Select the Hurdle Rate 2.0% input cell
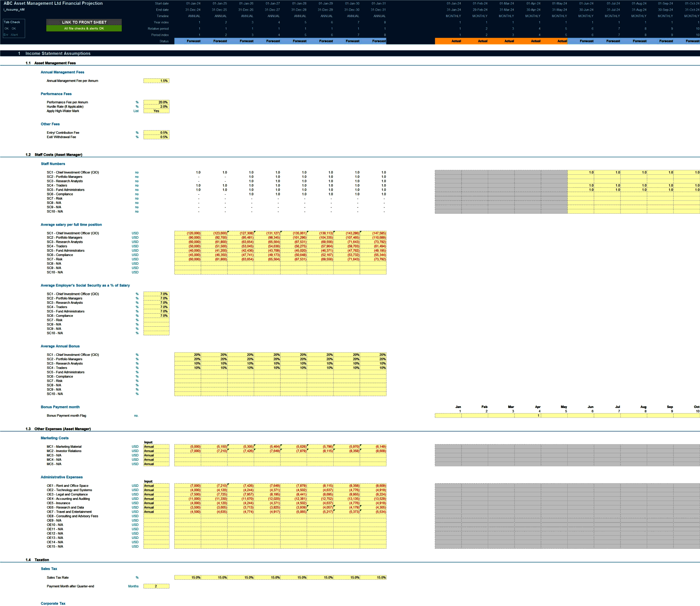Image resolution: width=700 pixels, height=606 pixels. [x=156, y=107]
